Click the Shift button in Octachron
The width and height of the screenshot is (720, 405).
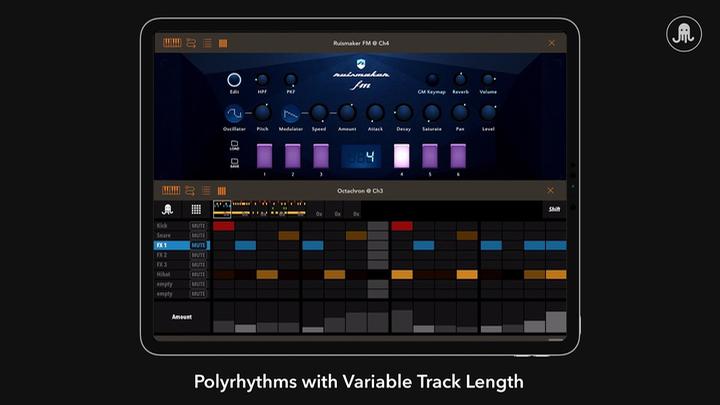(x=554, y=209)
